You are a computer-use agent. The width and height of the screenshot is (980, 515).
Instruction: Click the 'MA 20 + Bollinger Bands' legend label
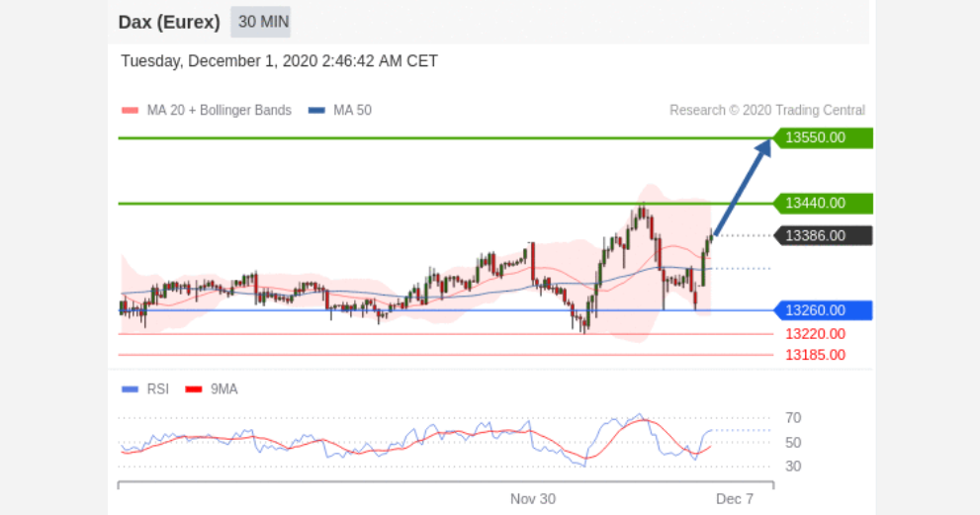220,111
